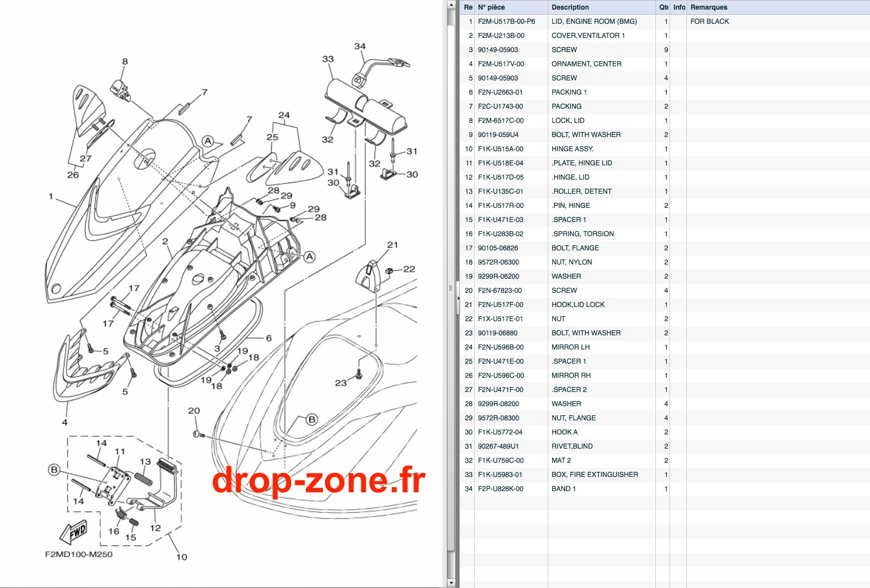
Task: Select the 'NUT, FLANGE' description
Action: click(574, 418)
